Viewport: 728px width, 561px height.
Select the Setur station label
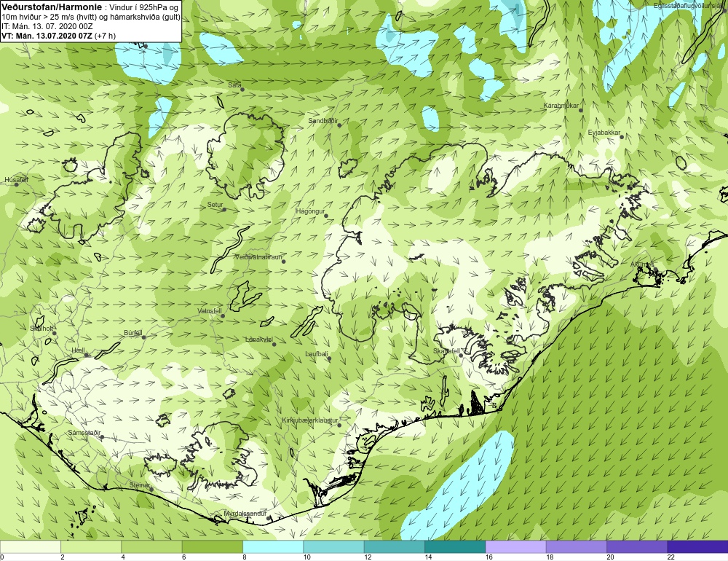click(215, 205)
